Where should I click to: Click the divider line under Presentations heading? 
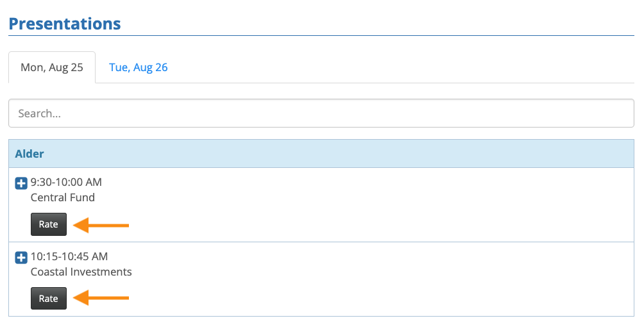pyautogui.click(x=321, y=36)
